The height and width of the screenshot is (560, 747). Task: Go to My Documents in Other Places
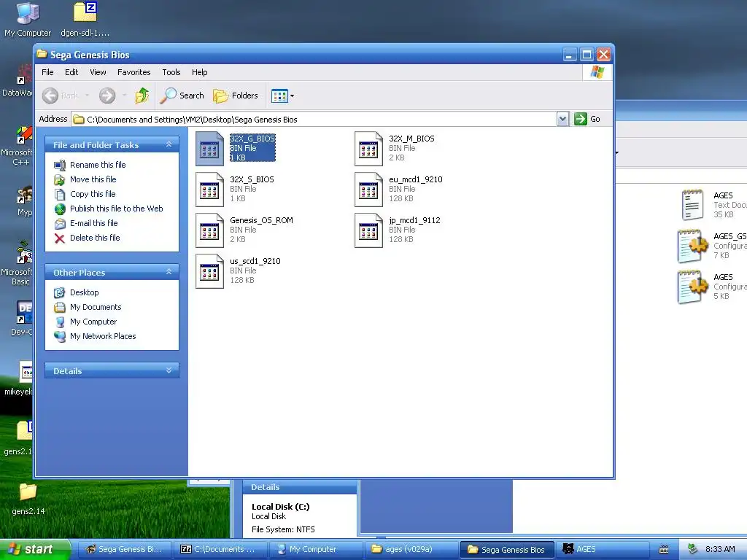click(x=88, y=307)
